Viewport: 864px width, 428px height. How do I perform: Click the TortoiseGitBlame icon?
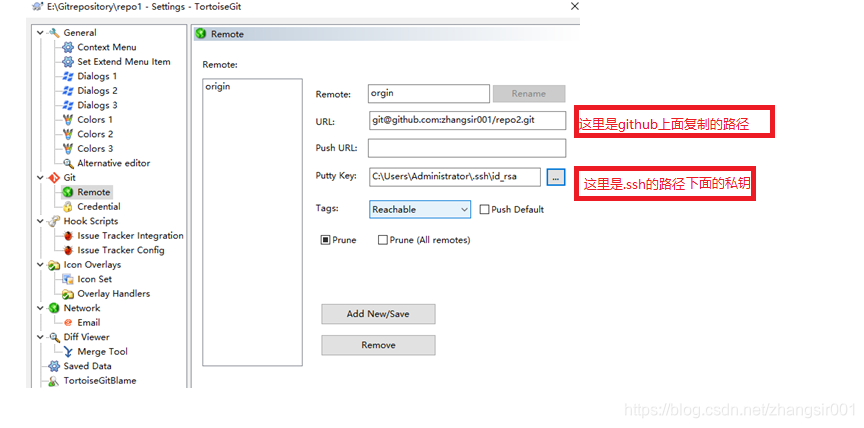click(x=54, y=381)
